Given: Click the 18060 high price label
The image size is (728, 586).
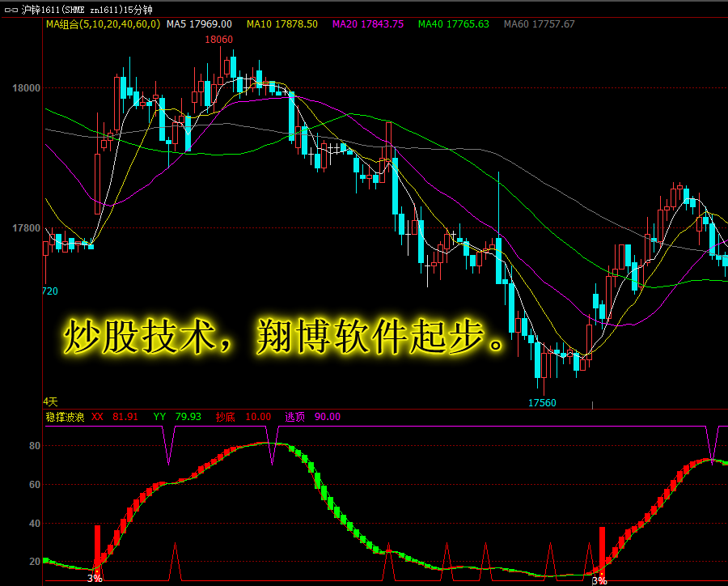Looking at the screenshot, I should (218, 40).
